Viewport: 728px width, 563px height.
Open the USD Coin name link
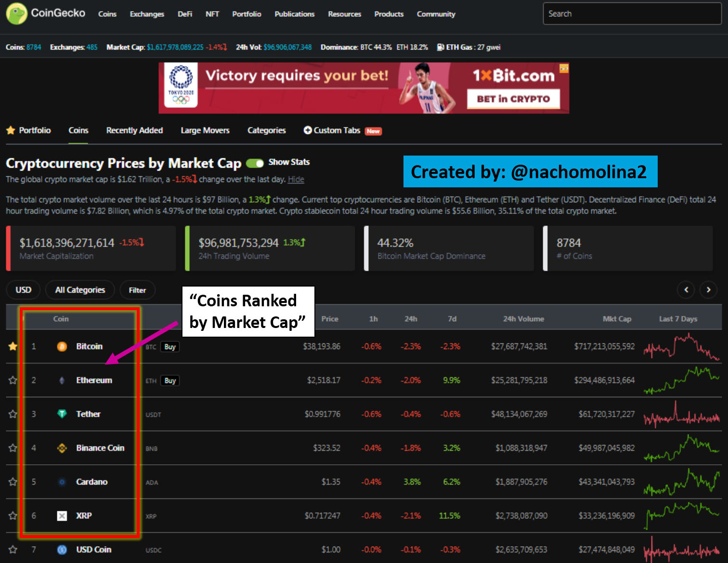[x=94, y=550]
